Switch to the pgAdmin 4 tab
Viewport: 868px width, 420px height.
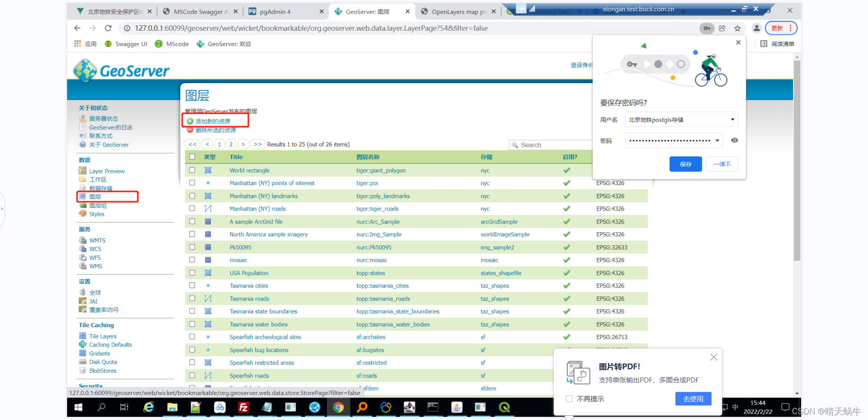[285, 12]
